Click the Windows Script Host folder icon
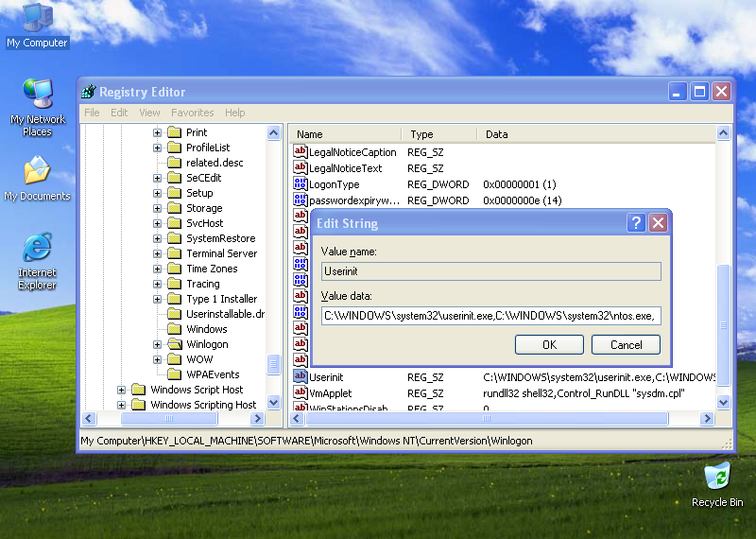Screen dimensions: 756x539 pyautogui.click(x=138, y=390)
